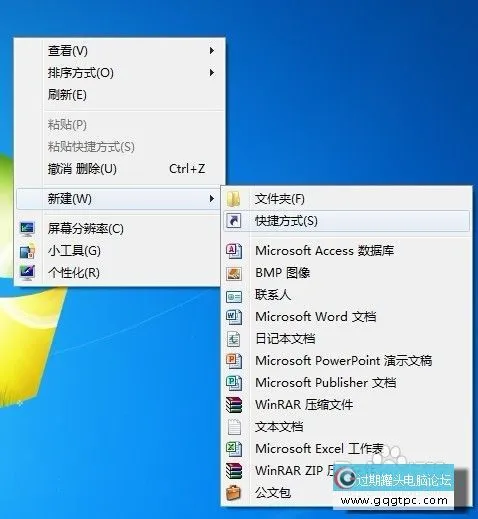Open 小工具(G) desktop gadgets
478x519 pixels.
(x=119, y=251)
